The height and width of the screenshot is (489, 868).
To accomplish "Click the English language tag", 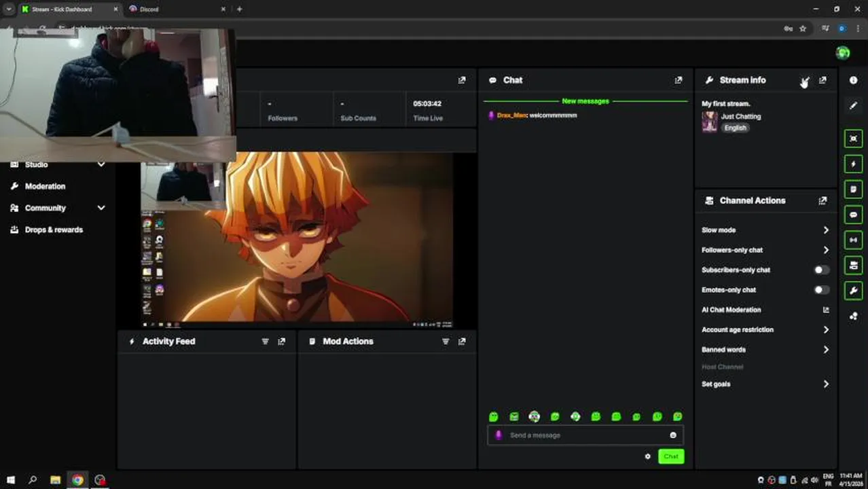I will point(735,128).
